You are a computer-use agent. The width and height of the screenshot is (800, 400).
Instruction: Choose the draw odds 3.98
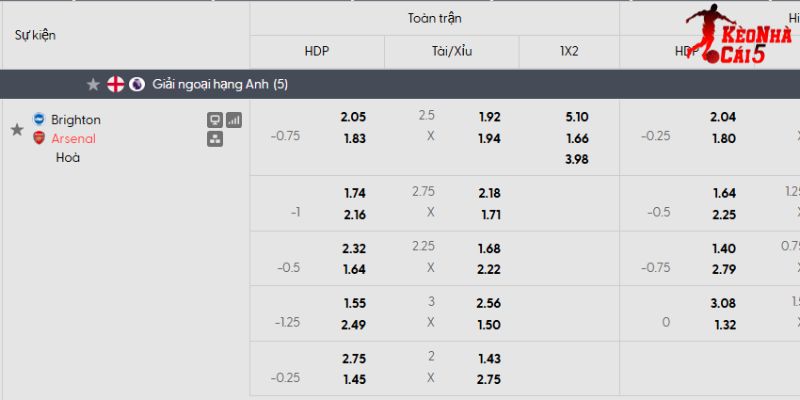577,159
